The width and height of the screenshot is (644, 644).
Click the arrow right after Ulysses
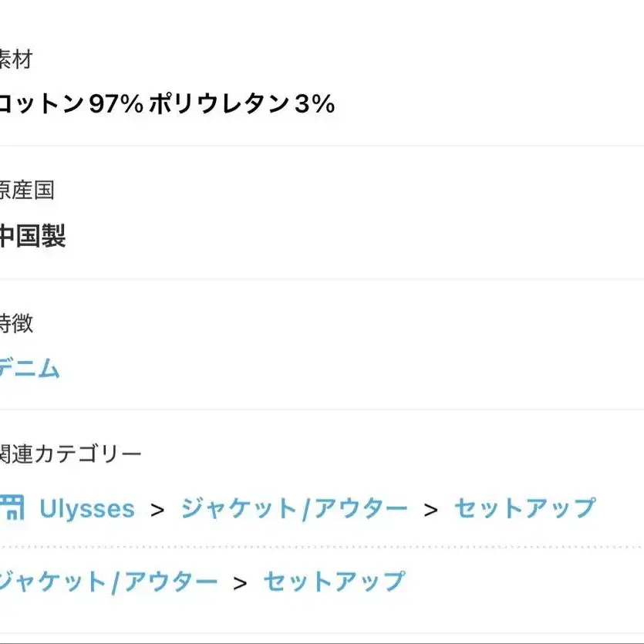click(x=158, y=510)
